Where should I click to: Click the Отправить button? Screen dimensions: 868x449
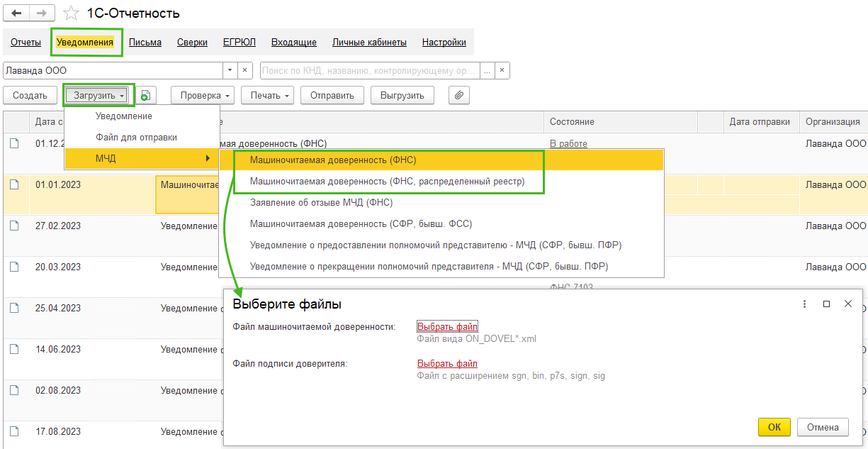332,96
